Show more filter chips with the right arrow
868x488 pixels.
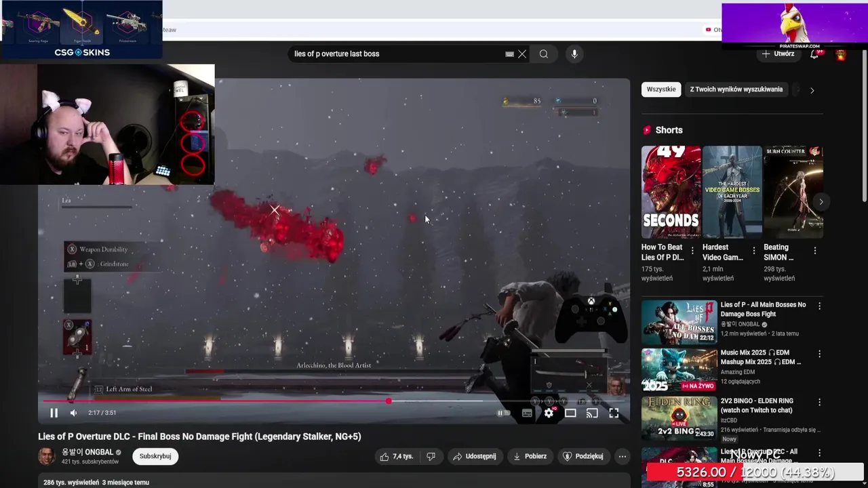coord(812,90)
